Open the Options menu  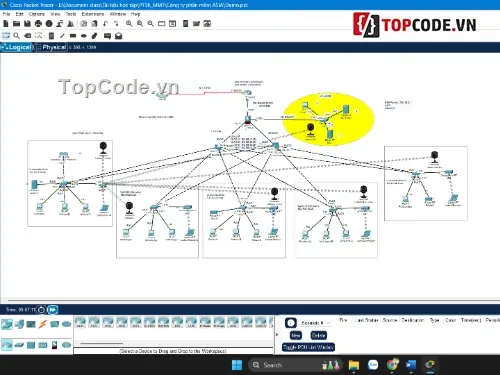point(37,14)
